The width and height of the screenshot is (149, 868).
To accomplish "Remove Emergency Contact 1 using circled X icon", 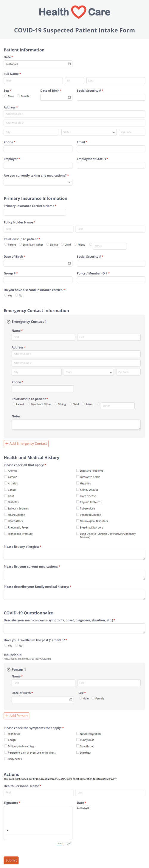I will [x=9, y=322].
